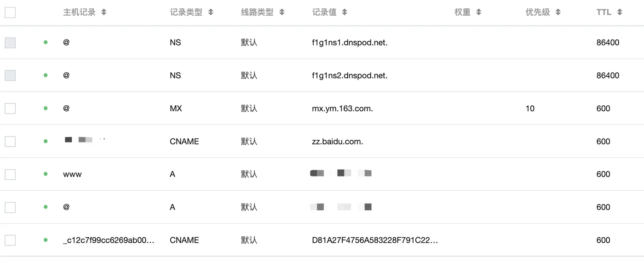The image size is (644, 262).
Task: Sort by 权重 column sort icon
Action: tap(479, 12)
